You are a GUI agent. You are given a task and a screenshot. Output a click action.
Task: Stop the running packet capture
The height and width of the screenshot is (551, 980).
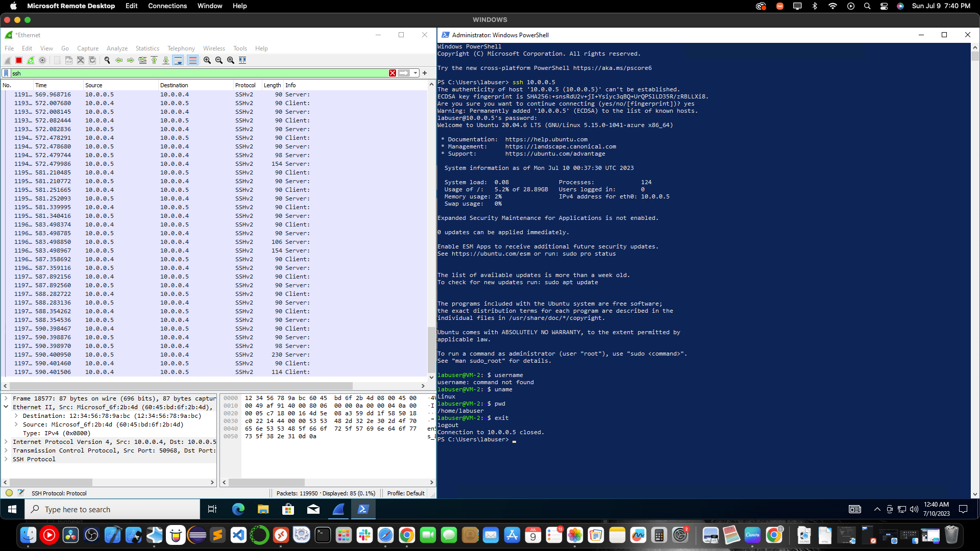(x=18, y=60)
